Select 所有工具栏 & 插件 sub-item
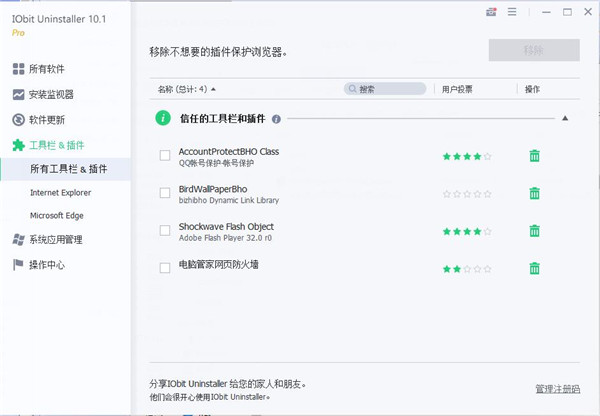The height and width of the screenshot is (416, 600). 66,169
